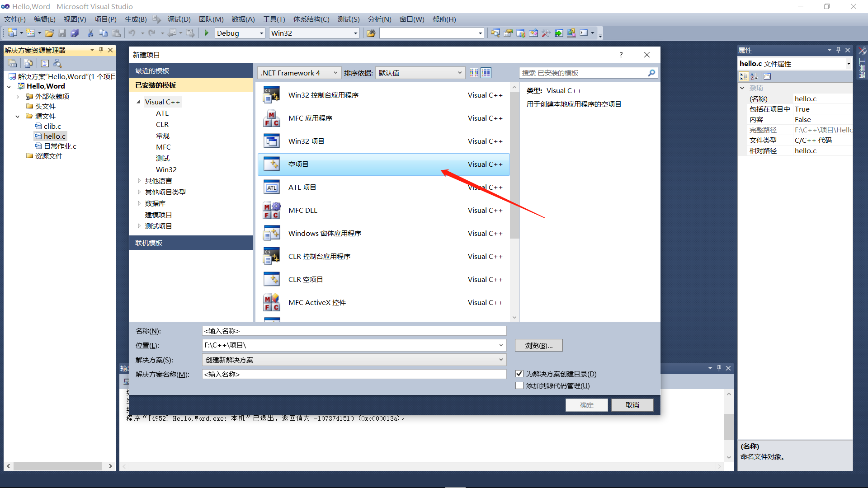Click the Save toolbar icon

pyautogui.click(x=62, y=33)
